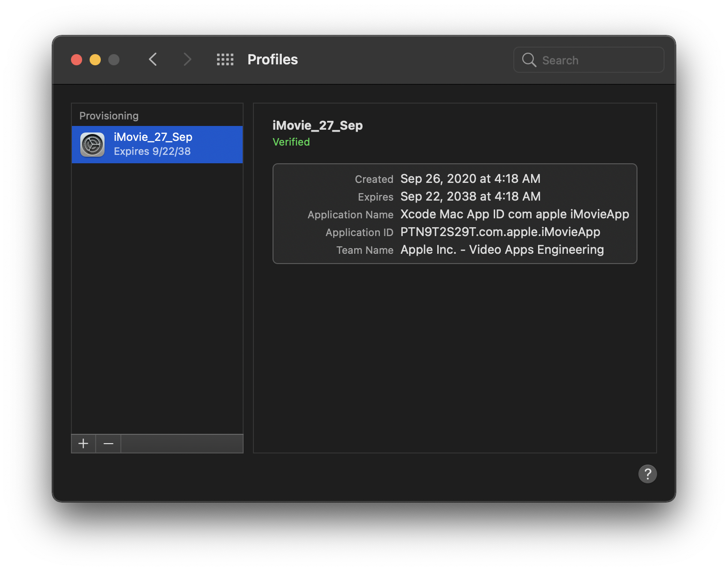The image size is (728, 571).
Task: Close the Profiles window with the red button
Action: [77, 60]
